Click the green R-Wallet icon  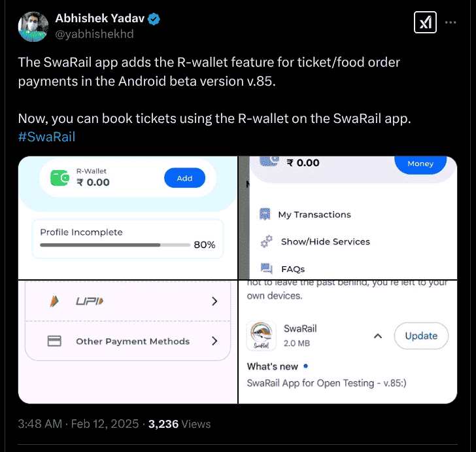59,178
